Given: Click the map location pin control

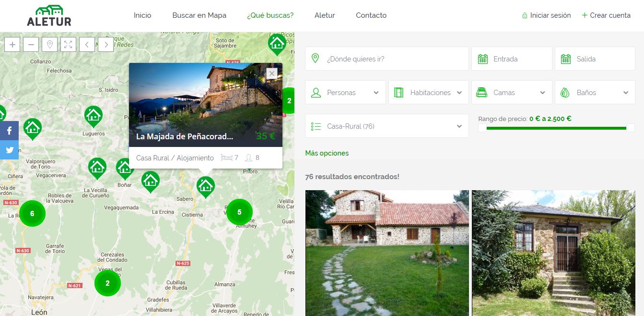Looking at the screenshot, I should click(49, 45).
